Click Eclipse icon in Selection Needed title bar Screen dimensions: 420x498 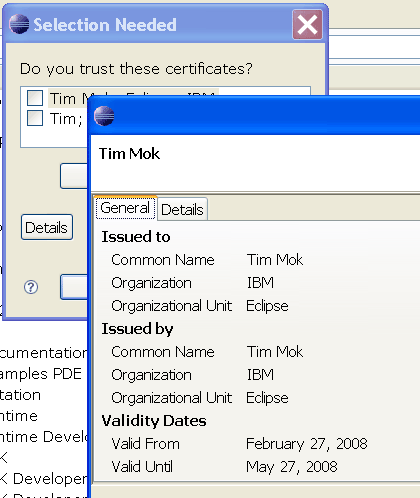[x=19, y=24]
